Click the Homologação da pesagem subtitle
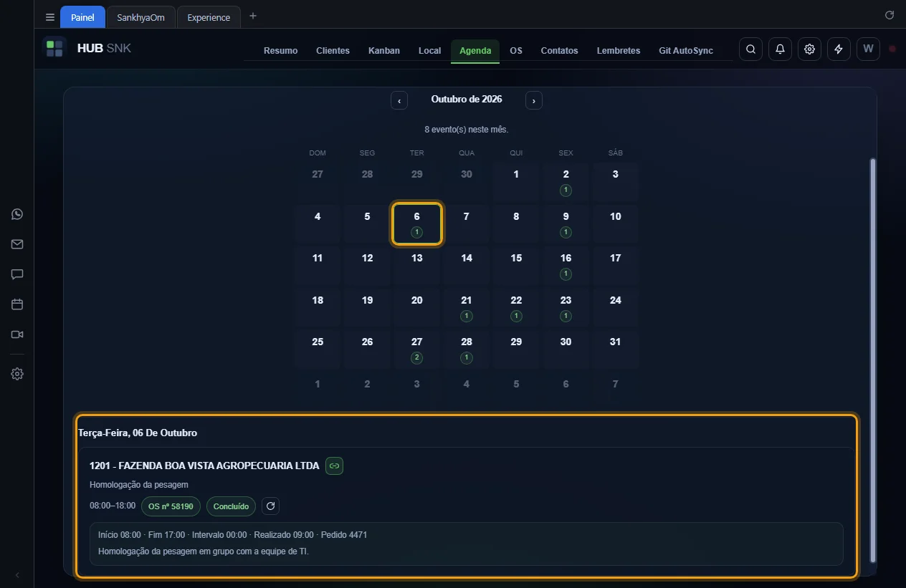The image size is (906, 588). tap(139, 485)
